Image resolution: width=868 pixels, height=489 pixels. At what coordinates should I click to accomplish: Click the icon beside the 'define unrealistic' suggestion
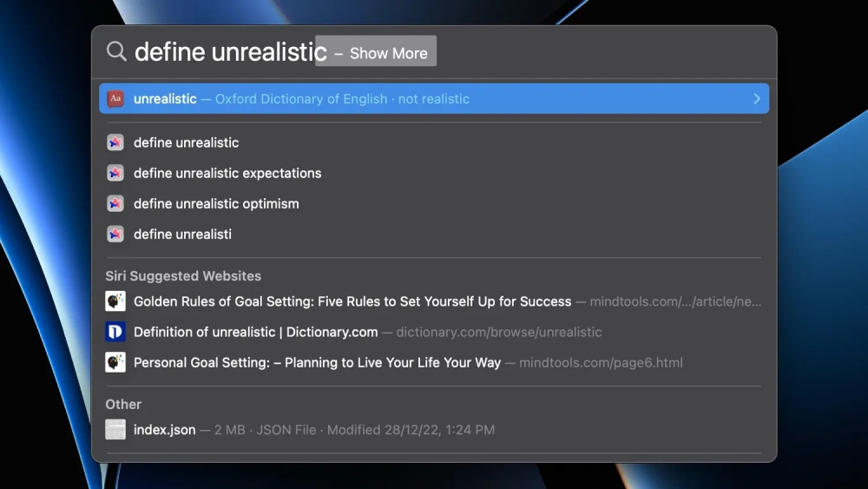tap(115, 142)
